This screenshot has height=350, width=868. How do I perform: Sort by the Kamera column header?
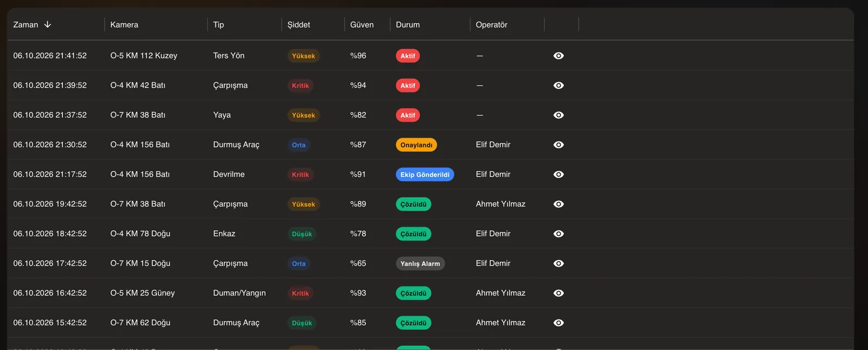point(124,25)
